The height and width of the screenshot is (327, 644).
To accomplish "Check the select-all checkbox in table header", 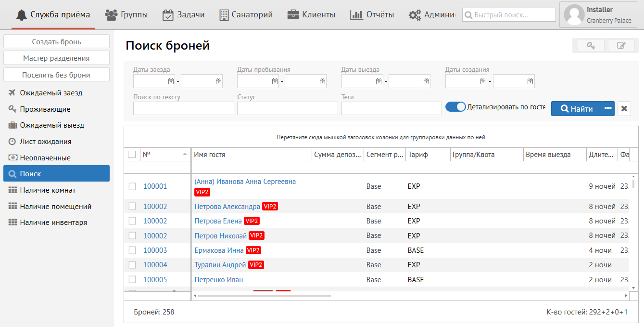I will point(132,155).
